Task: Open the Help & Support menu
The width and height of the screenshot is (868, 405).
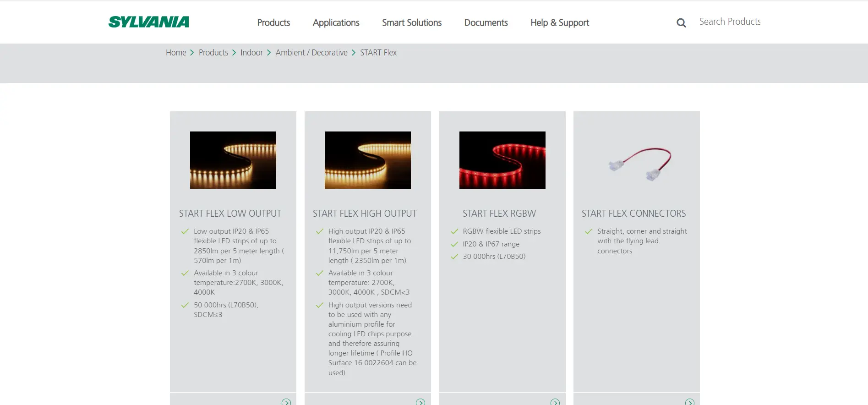Action: (x=560, y=22)
